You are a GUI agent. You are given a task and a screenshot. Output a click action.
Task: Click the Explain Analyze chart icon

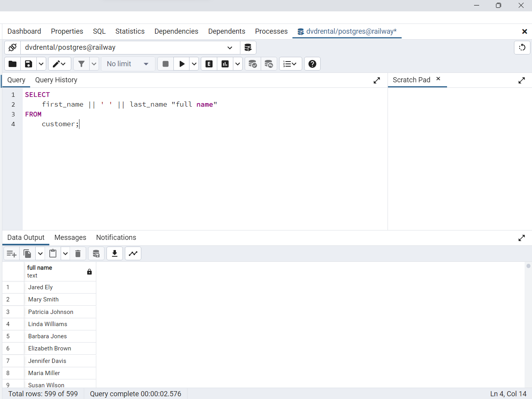pyautogui.click(x=225, y=64)
